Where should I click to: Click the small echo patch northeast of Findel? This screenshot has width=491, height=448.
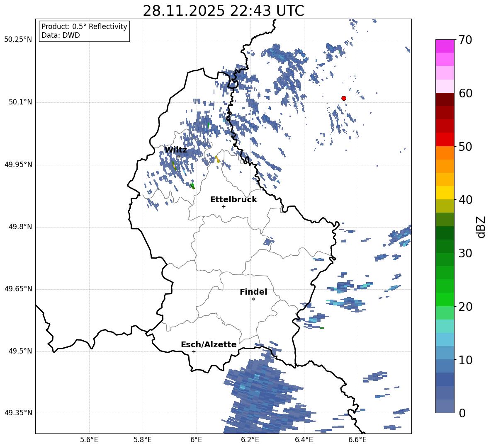coord(268,242)
